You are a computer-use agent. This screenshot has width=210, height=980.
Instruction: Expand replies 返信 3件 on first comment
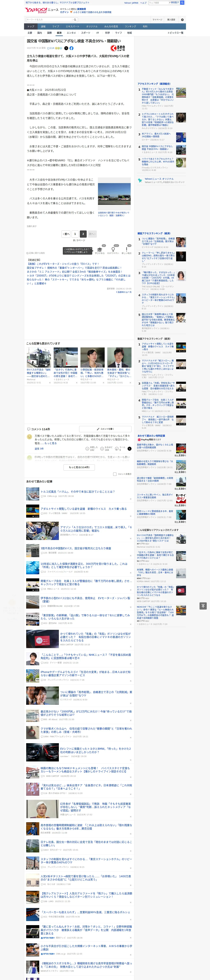coord(39,449)
